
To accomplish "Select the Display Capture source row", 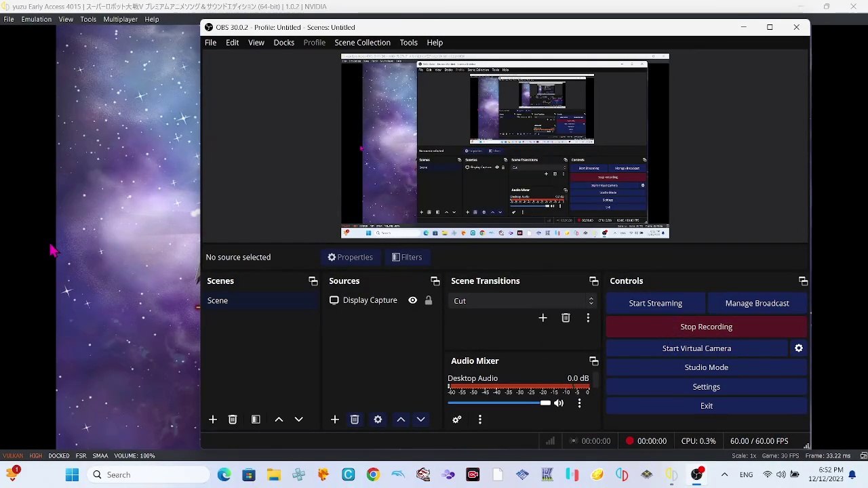I will click(382, 300).
